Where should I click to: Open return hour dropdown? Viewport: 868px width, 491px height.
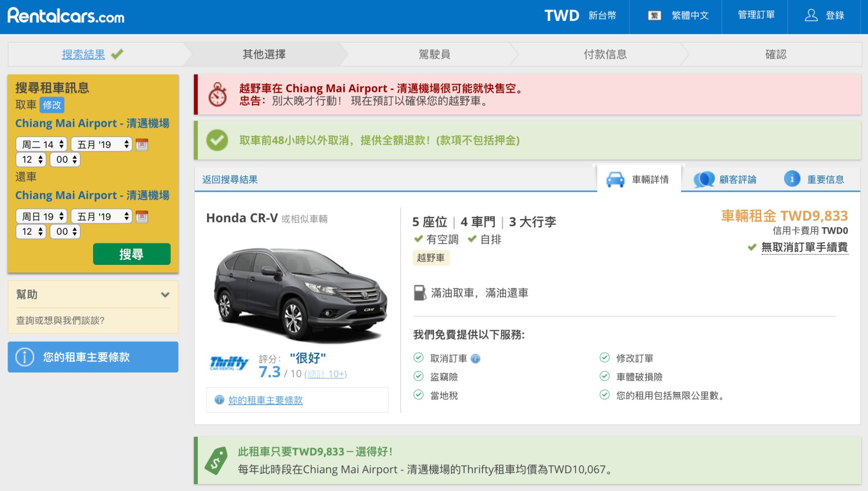(31, 231)
